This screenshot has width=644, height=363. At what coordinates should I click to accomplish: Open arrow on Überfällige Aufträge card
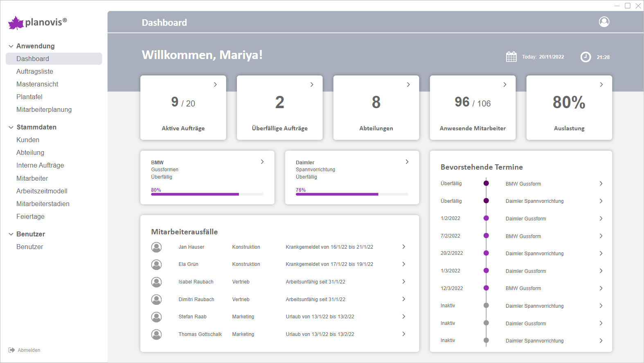coord(312,84)
